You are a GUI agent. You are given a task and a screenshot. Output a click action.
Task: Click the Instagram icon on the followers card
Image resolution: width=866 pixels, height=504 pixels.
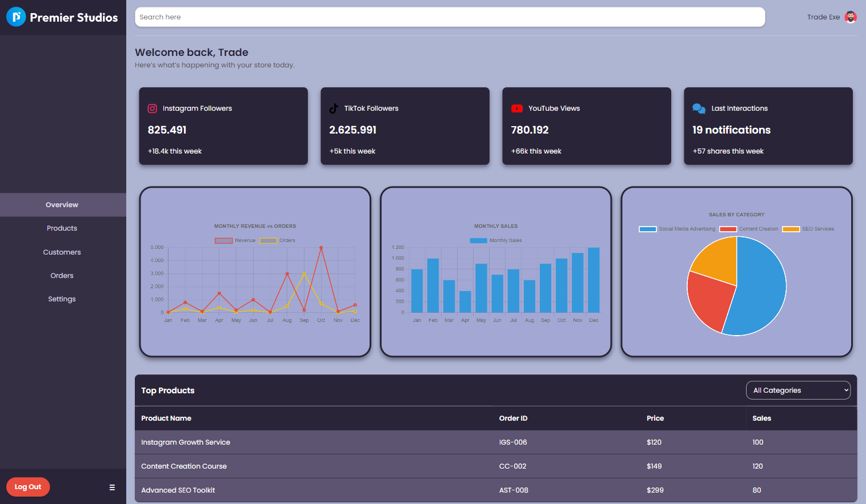[x=152, y=108]
